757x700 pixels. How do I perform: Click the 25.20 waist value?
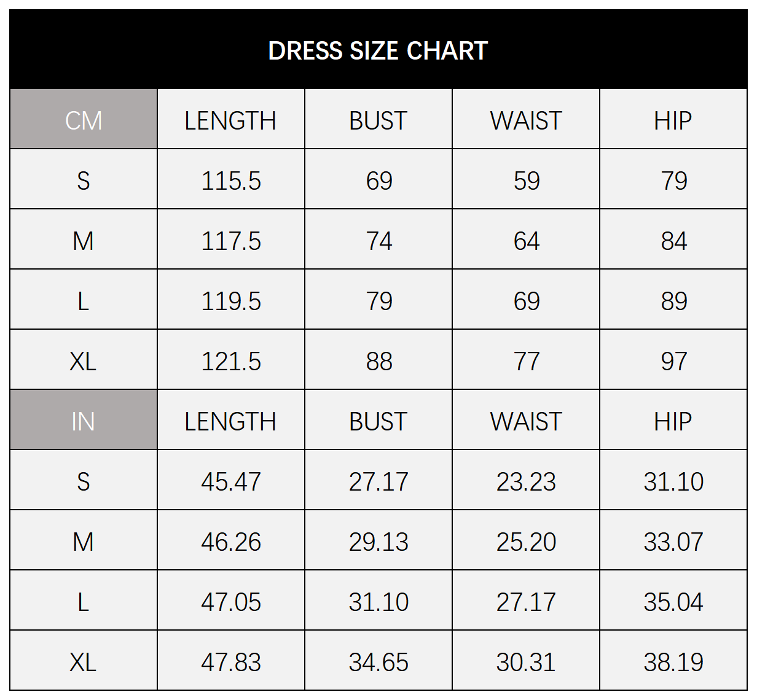(x=526, y=542)
